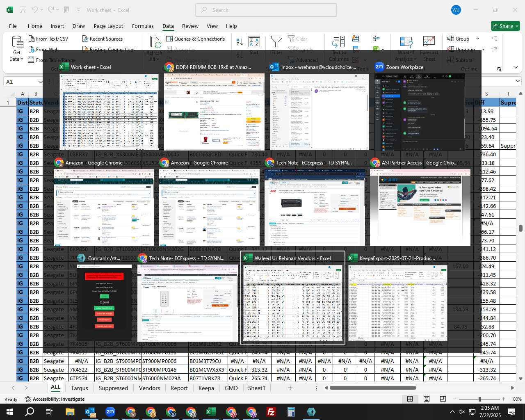Open Outlook from the taskbar
Image resolution: width=525 pixels, height=420 pixels.
(x=90, y=412)
